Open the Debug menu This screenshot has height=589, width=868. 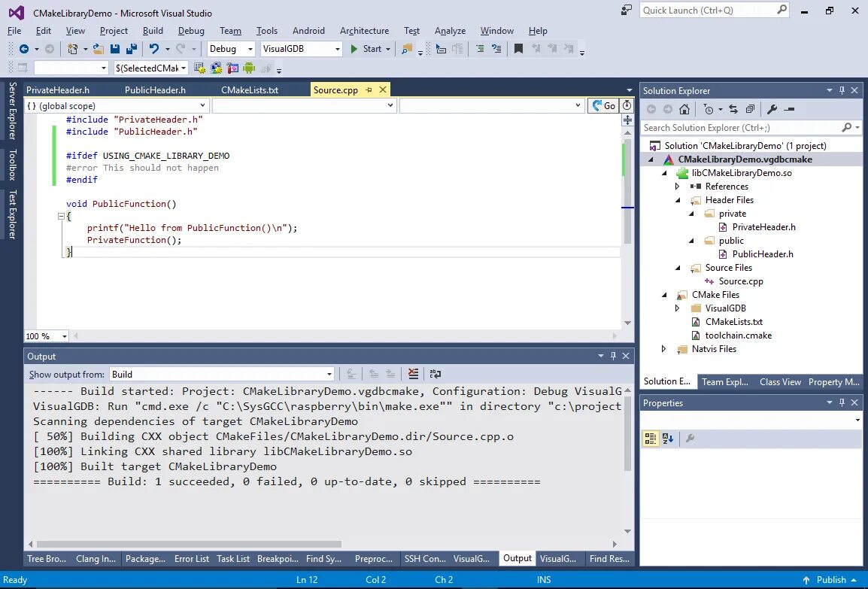[191, 31]
